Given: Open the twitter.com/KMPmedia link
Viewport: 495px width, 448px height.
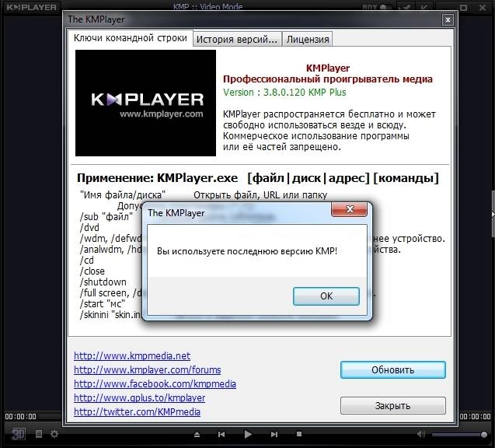Looking at the screenshot, I should [137, 411].
